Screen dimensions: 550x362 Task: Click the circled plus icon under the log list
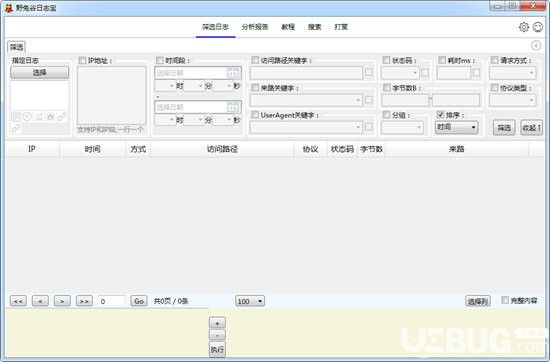point(27,116)
